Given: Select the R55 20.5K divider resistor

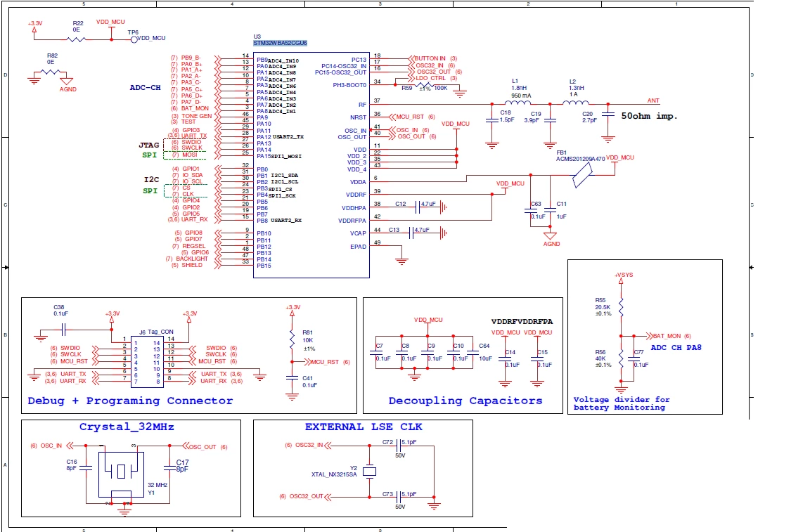Looking at the screenshot, I should [621, 308].
